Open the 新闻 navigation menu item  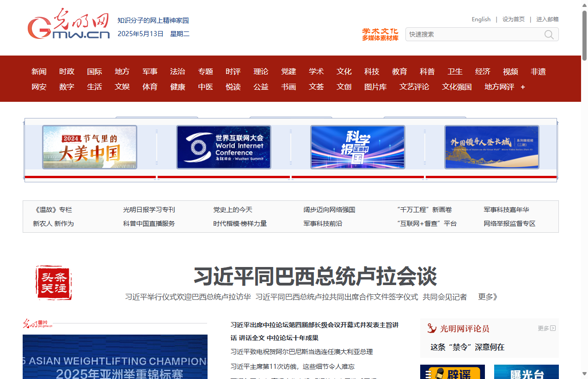point(39,72)
